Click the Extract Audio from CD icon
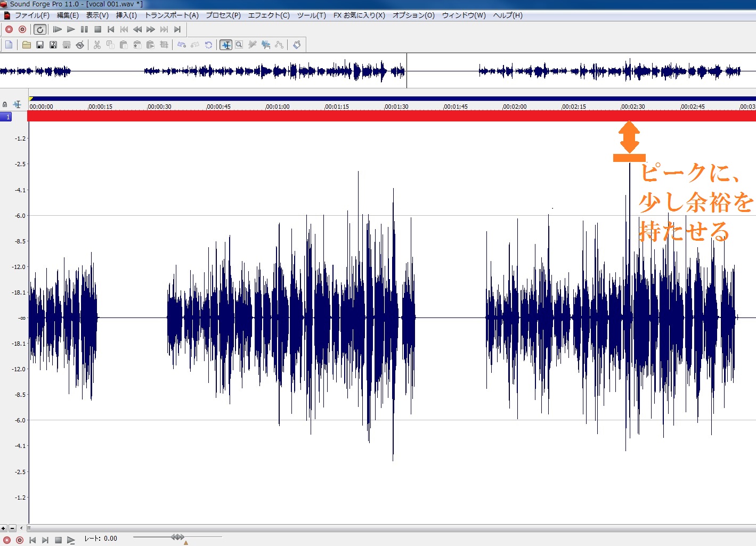The width and height of the screenshot is (756, 546). pos(80,45)
